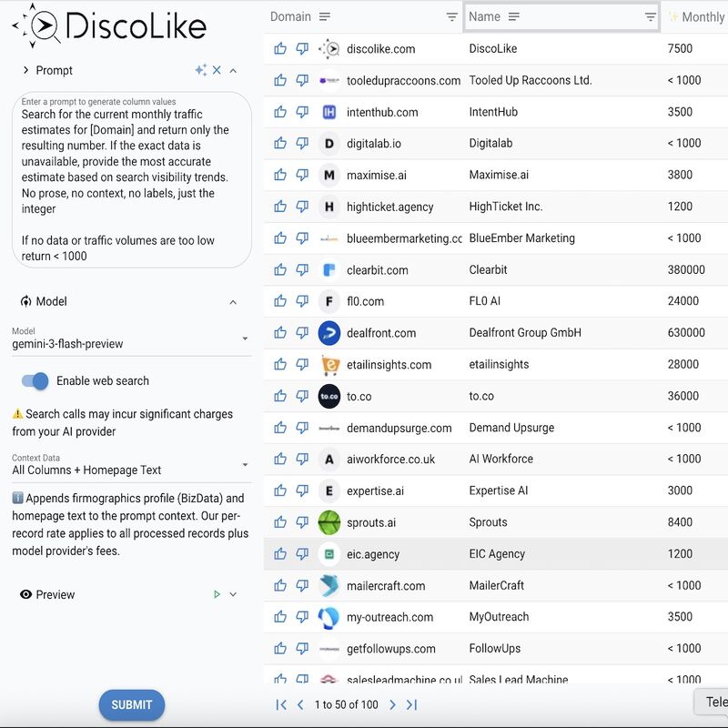Run preview with the green play icon
Screen dimensions: 728x728
[x=217, y=594]
